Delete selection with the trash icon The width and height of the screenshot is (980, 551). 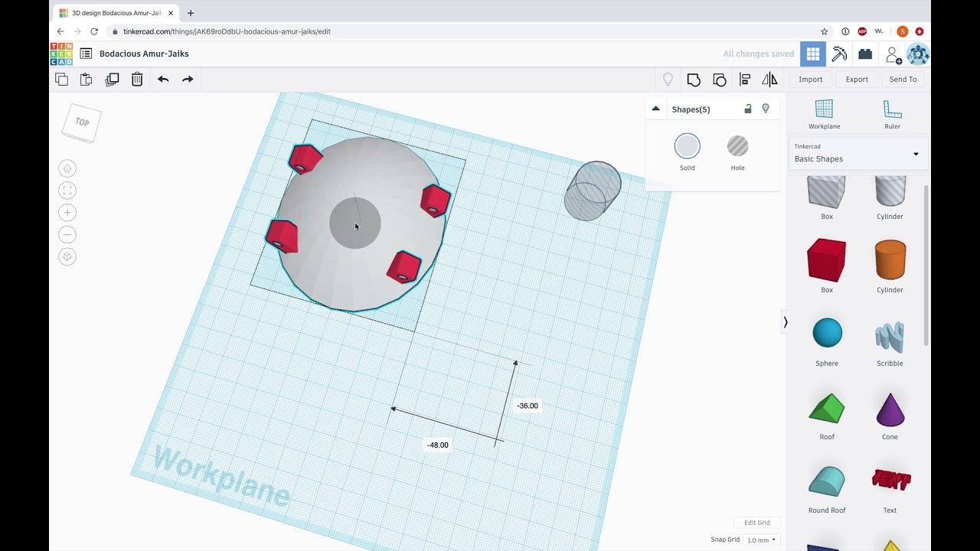coord(137,79)
